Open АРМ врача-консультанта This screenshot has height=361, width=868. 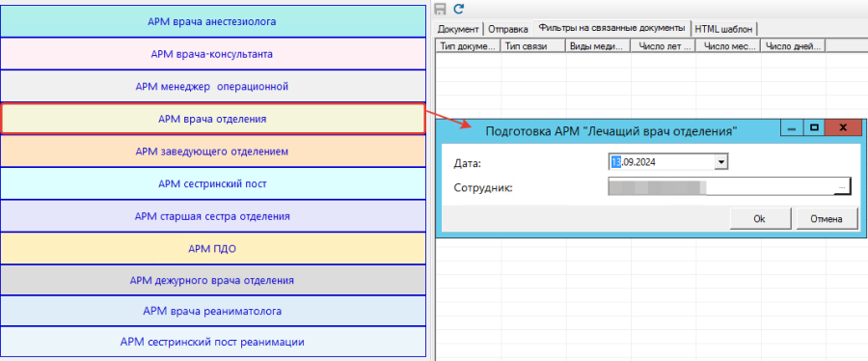212,54
